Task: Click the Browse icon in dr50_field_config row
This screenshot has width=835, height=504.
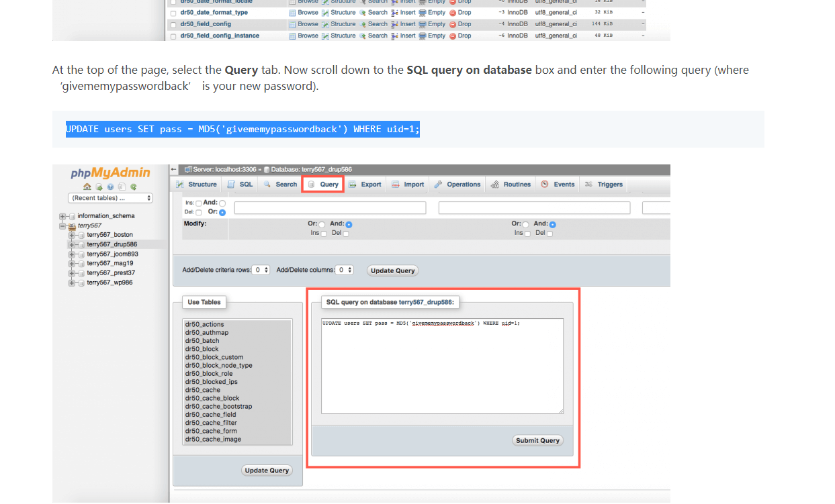Action: (x=292, y=24)
